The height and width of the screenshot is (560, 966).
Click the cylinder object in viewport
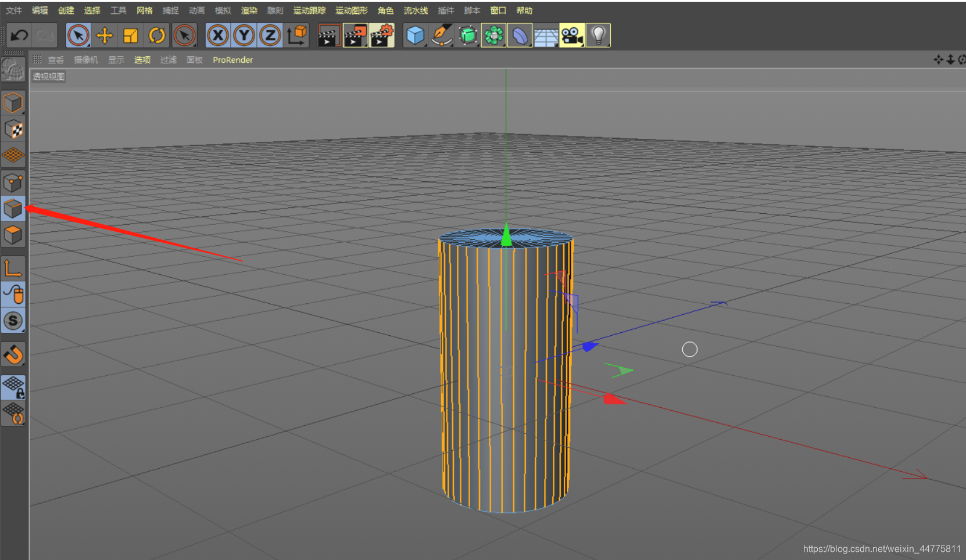[505, 372]
